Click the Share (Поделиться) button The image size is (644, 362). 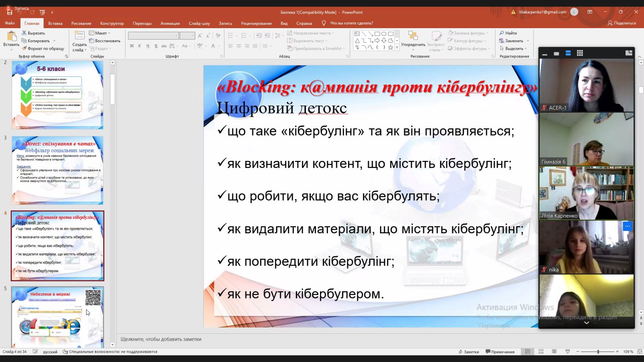pos(621,23)
